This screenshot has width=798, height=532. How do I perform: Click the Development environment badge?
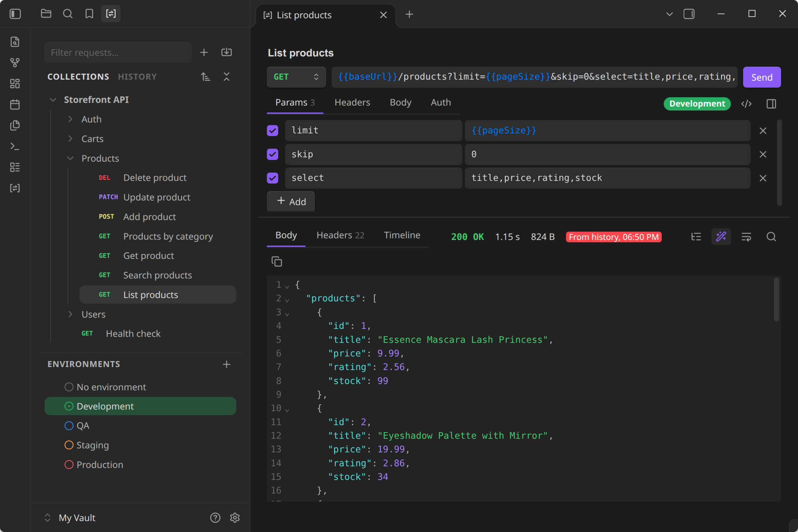[x=697, y=103]
